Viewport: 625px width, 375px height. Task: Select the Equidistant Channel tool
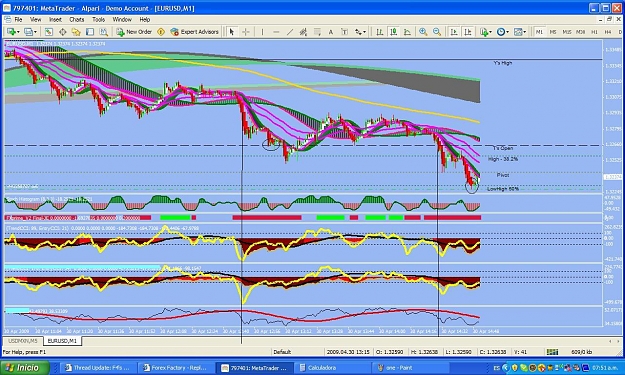point(303,32)
